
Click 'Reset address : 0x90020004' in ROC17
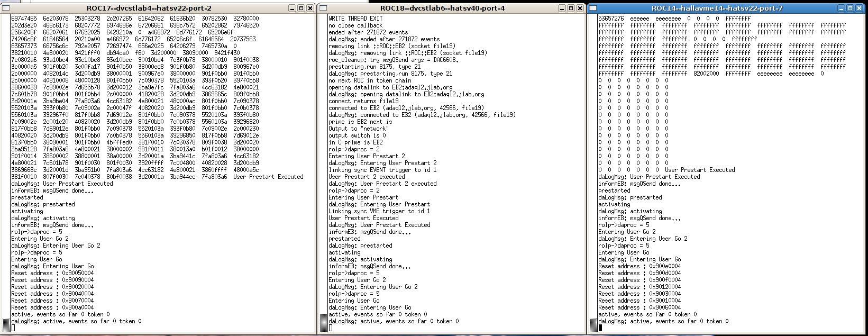pos(52,287)
